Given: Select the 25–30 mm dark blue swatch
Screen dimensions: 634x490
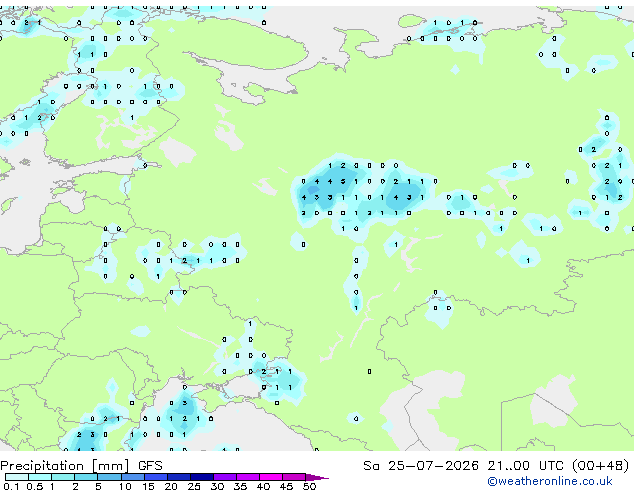Looking at the screenshot, I should click(x=202, y=477).
